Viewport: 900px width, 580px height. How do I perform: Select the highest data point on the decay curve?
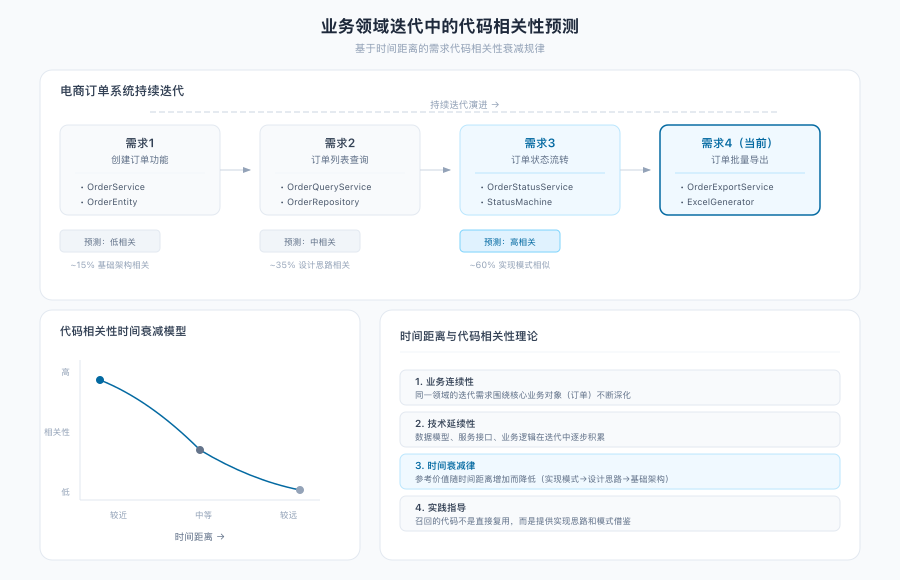point(99,380)
